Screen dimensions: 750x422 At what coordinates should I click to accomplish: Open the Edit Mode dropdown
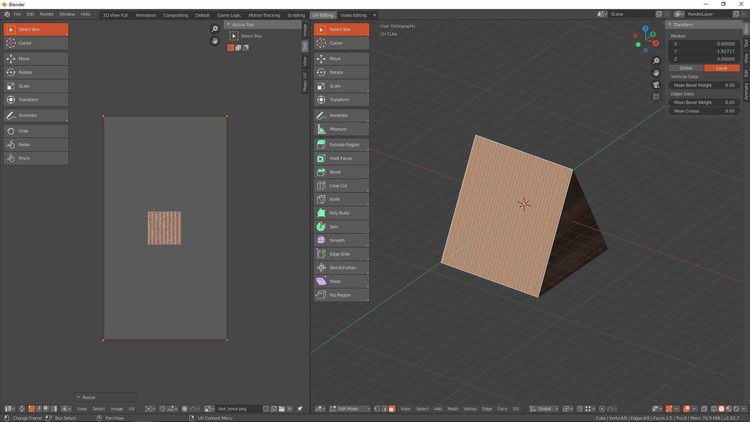coord(350,409)
